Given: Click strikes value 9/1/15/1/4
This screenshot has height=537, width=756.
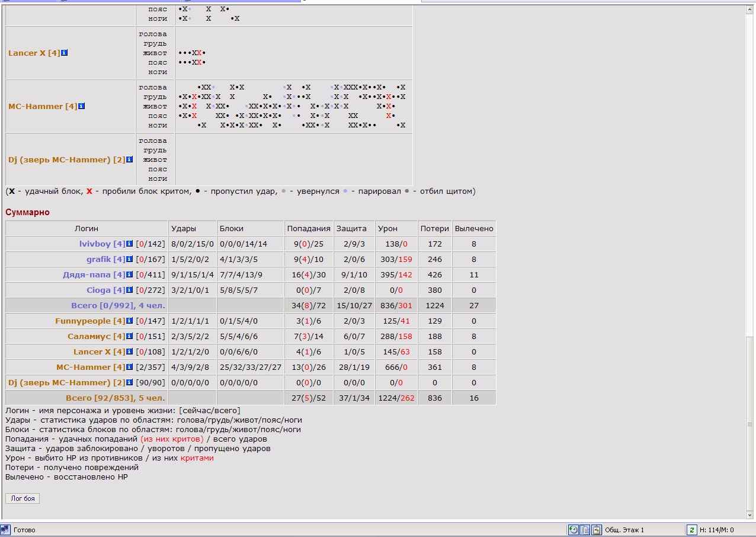Looking at the screenshot, I should pos(193,274).
